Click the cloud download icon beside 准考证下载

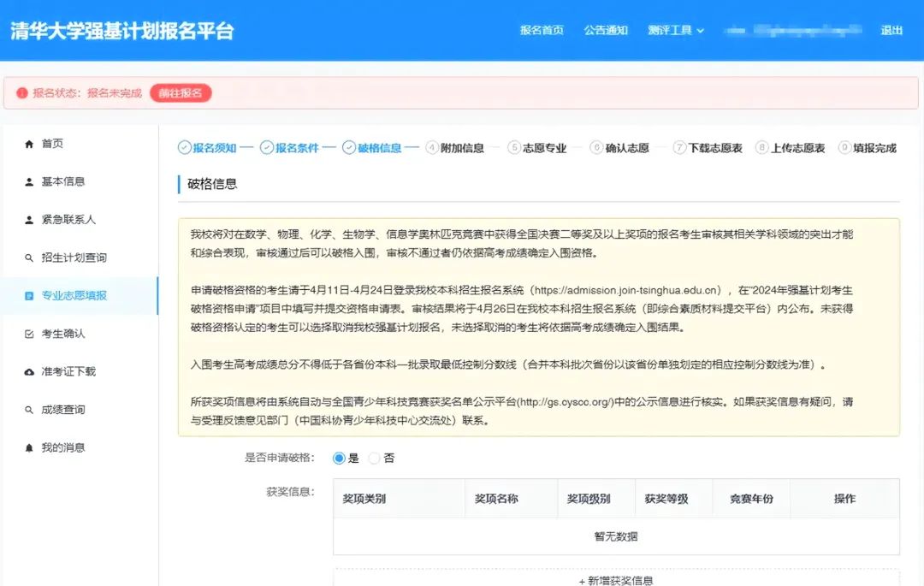tap(29, 371)
